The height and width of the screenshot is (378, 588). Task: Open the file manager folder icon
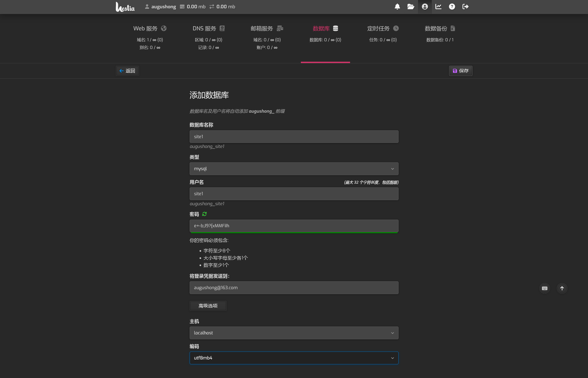411,7
